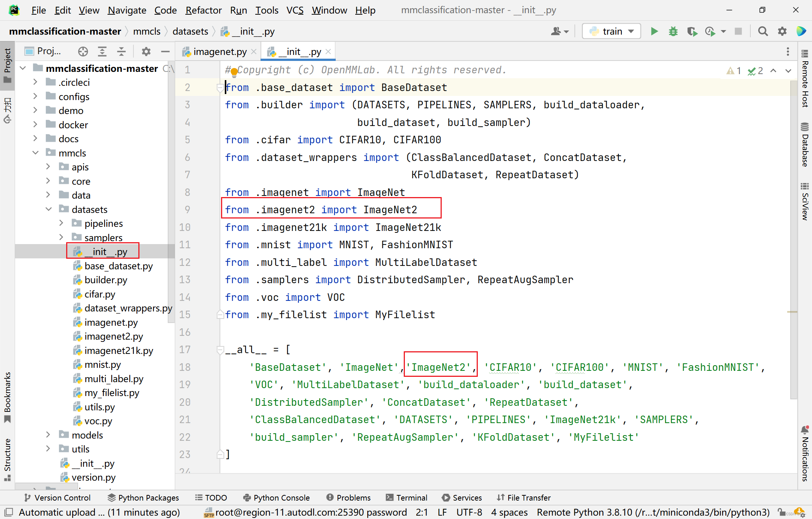Open Project panel options gear
812x519 pixels.
[x=146, y=52]
